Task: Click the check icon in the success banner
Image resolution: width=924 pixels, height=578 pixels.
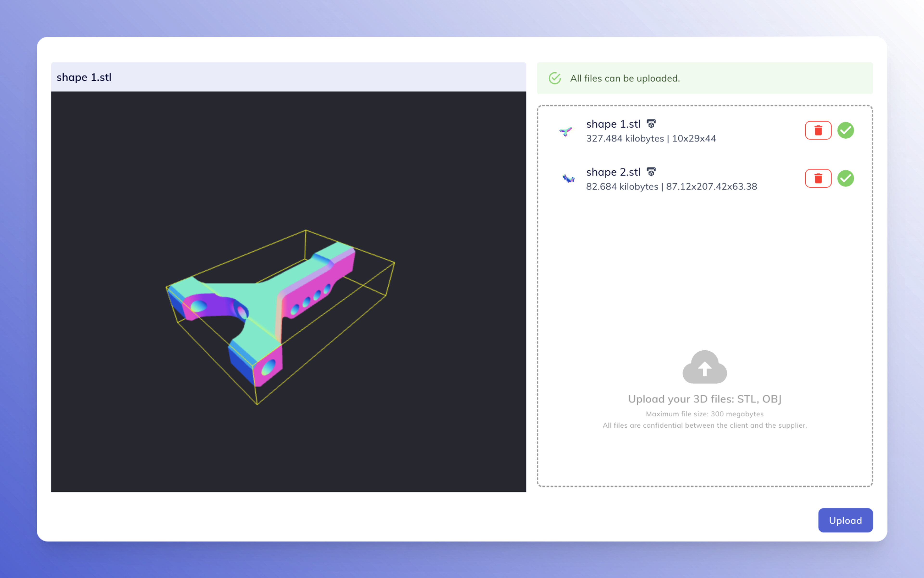Action: (x=555, y=78)
